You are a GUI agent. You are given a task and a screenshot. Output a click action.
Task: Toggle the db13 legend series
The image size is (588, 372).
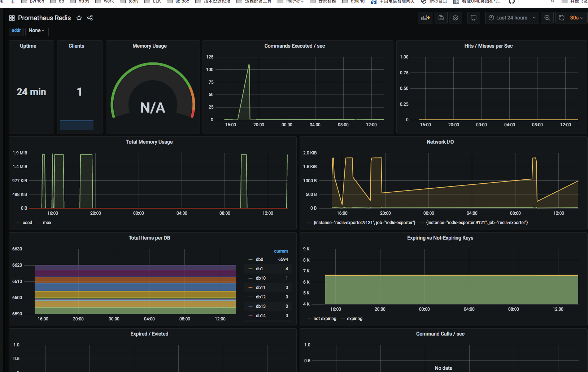pos(261,306)
